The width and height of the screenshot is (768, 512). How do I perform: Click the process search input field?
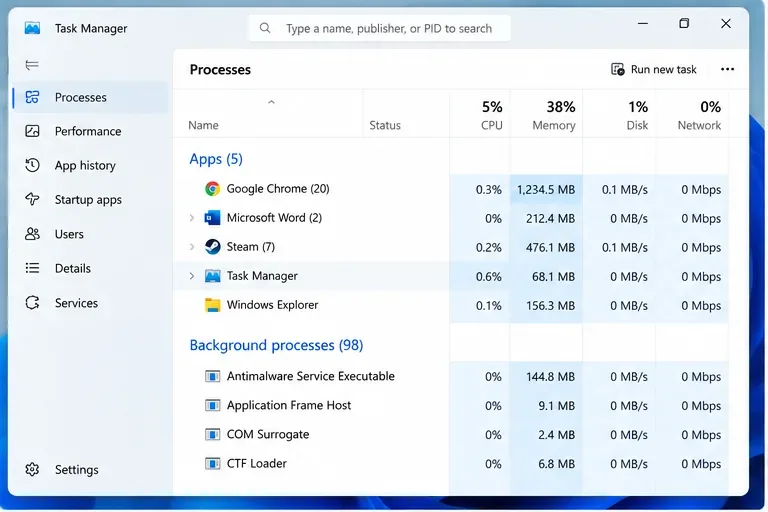(x=380, y=28)
